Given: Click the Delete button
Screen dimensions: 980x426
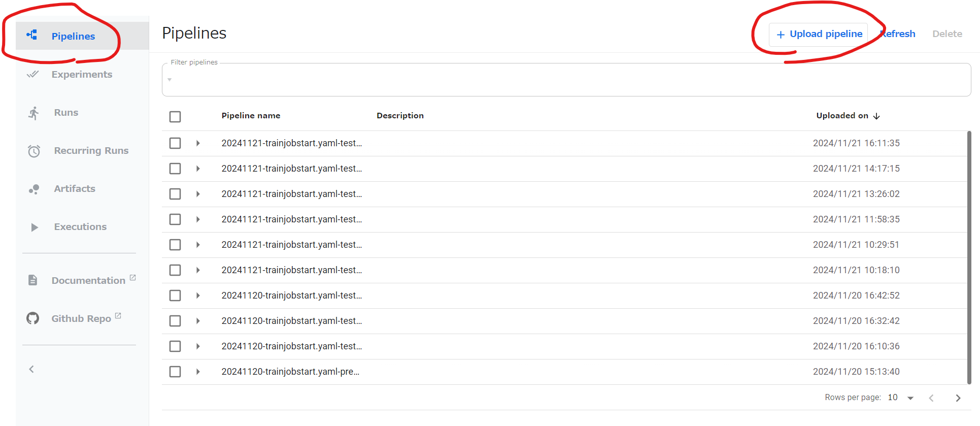Looking at the screenshot, I should click(x=947, y=34).
